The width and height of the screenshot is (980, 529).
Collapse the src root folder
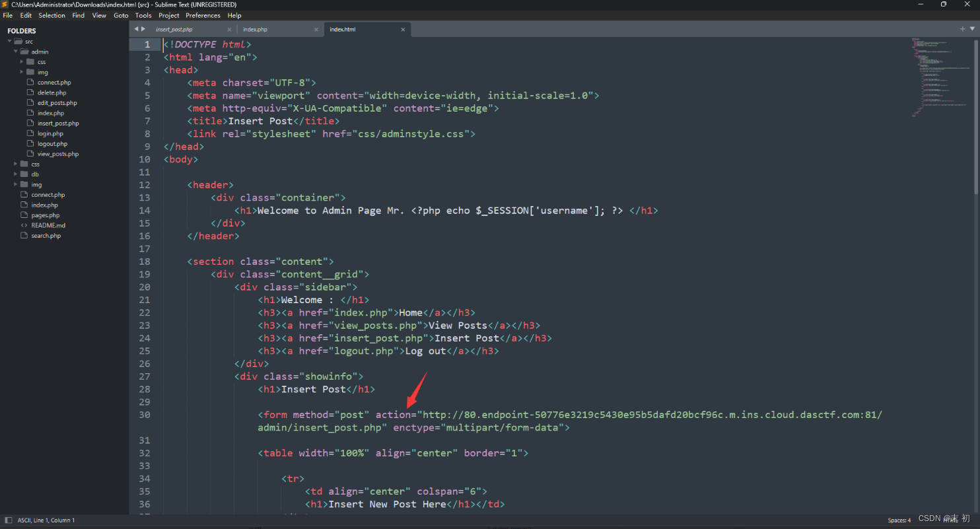tap(9, 42)
